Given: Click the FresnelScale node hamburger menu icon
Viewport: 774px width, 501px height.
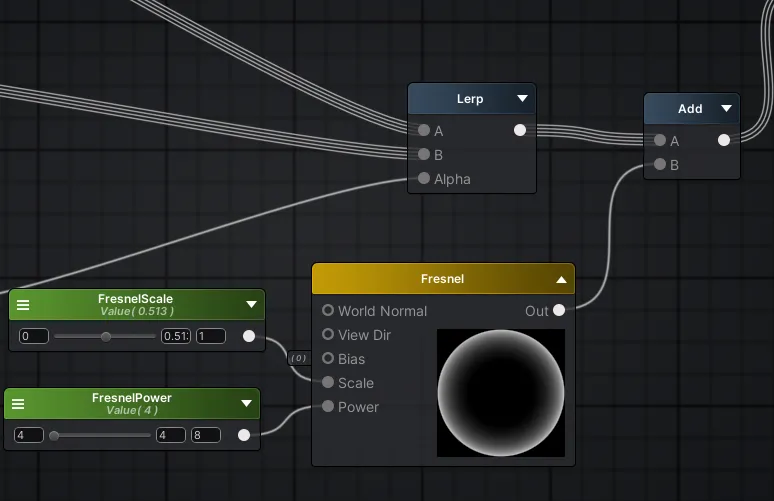Looking at the screenshot, I should [x=22, y=305].
